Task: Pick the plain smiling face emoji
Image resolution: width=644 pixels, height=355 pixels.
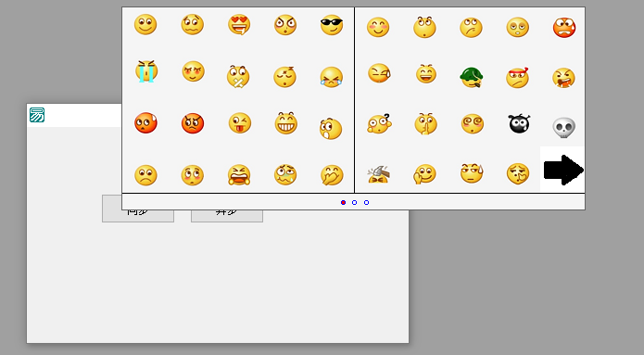Action: coord(145,25)
